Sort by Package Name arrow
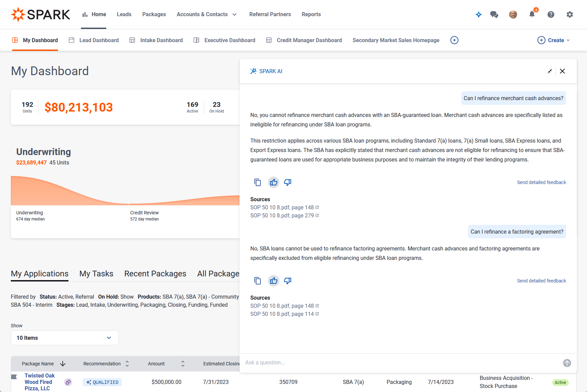 point(63,364)
